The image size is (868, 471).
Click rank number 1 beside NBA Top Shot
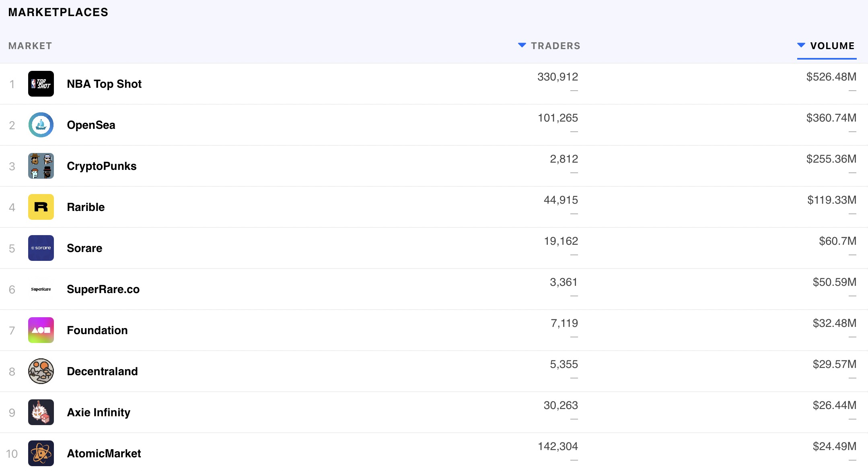[x=12, y=84]
